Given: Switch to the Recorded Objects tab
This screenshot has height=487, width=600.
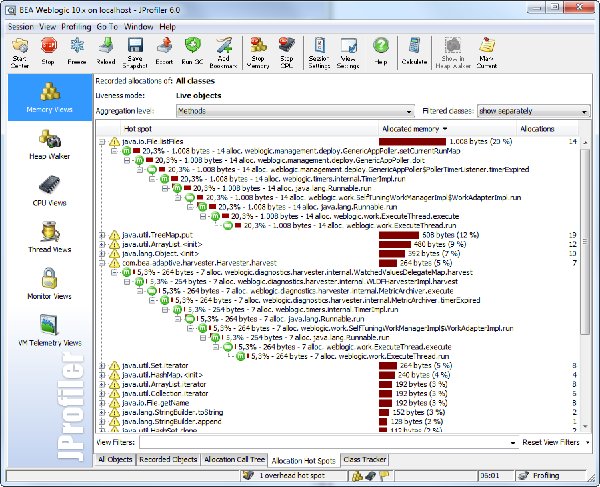Looking at the screenshot, I should click(x=168, y=459).
